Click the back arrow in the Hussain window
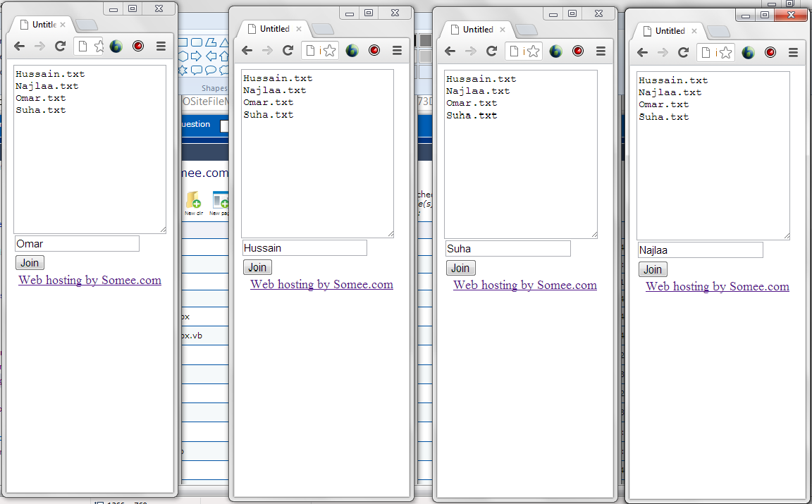This screenshot has width=812, height=504. pos(247,51)
